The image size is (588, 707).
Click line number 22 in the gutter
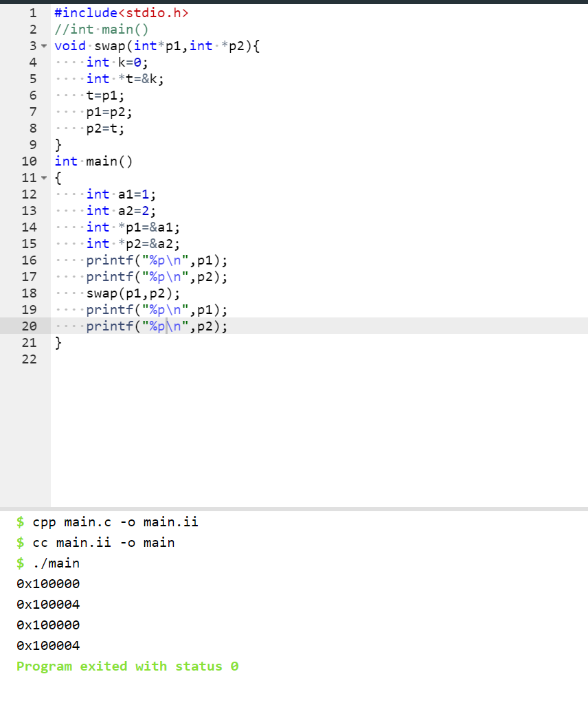[30, 359]
